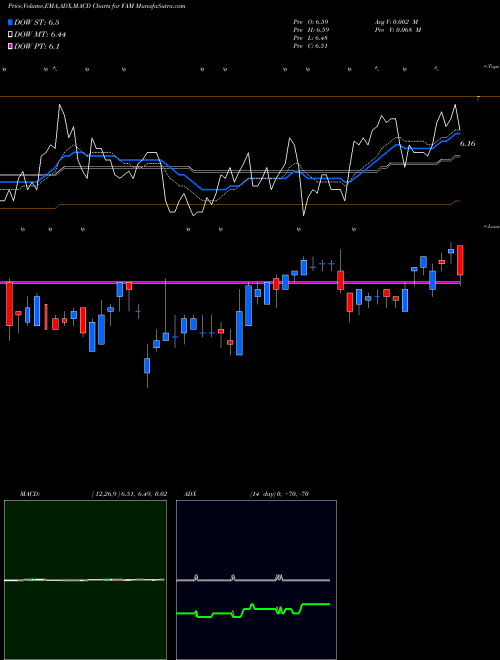
Task: Click the blue DOW ST legend swatch
Action: [11, 22]
